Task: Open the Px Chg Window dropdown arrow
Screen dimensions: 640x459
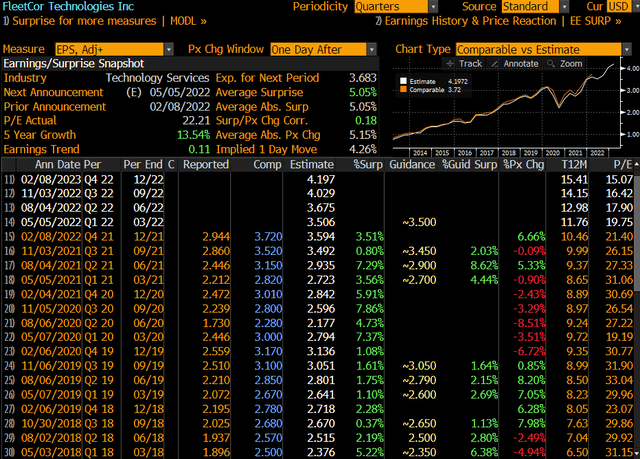Action: pos(371,50)
